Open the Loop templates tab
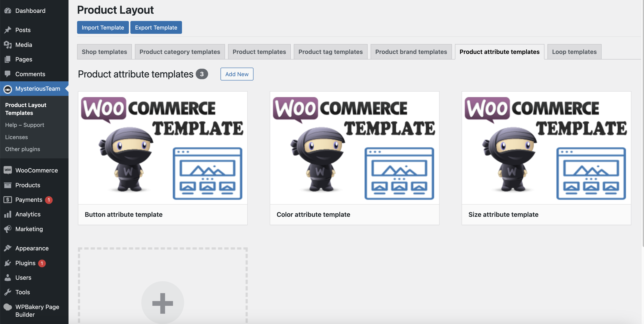 [x=574, y=52]
